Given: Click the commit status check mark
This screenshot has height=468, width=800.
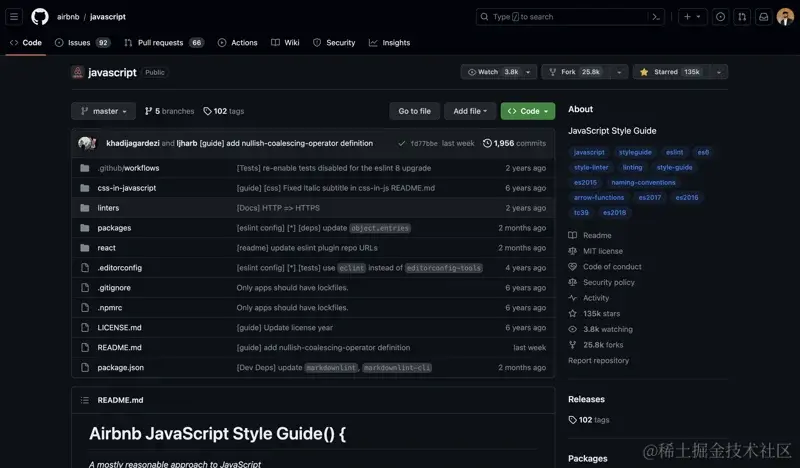Looking at the screenshot, I should coord(402,143).
